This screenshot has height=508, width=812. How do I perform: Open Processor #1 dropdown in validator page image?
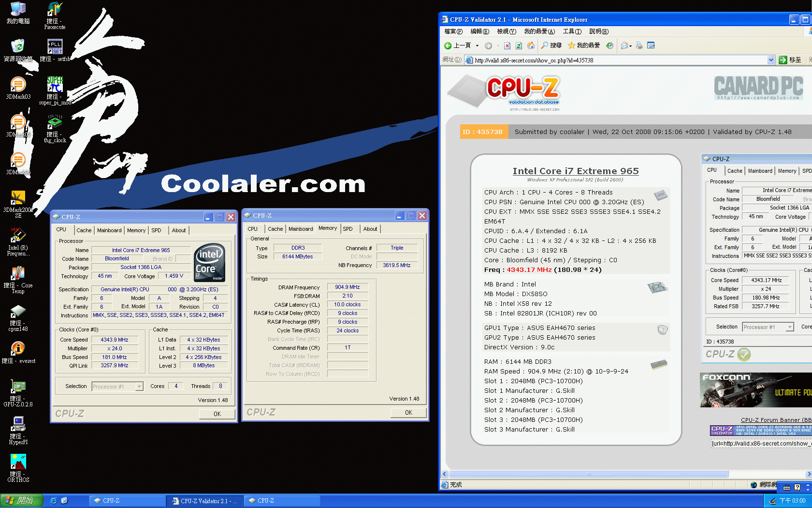point(790,327)
